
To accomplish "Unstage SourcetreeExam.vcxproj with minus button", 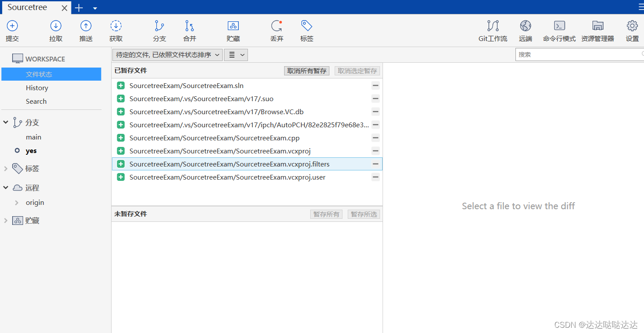I will (375, 151).
